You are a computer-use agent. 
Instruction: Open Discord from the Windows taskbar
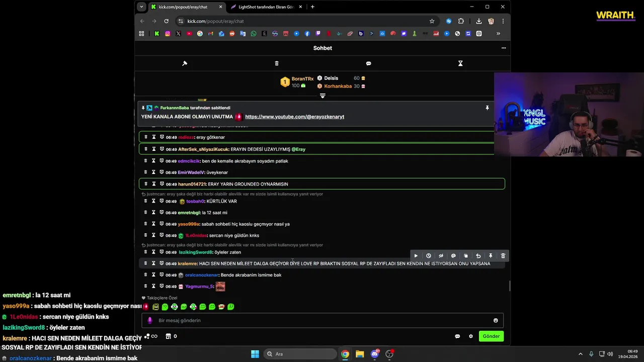375,354
